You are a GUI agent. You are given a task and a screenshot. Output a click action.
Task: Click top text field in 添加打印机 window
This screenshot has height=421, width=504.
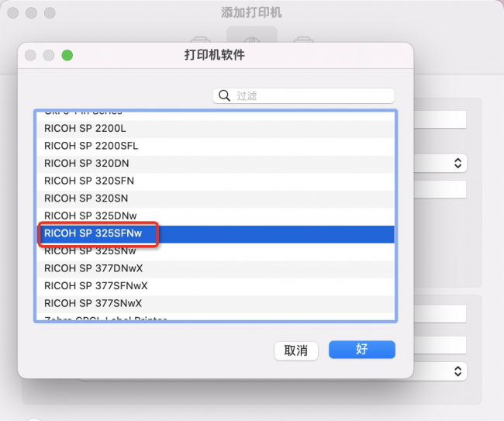coord(440,119)
